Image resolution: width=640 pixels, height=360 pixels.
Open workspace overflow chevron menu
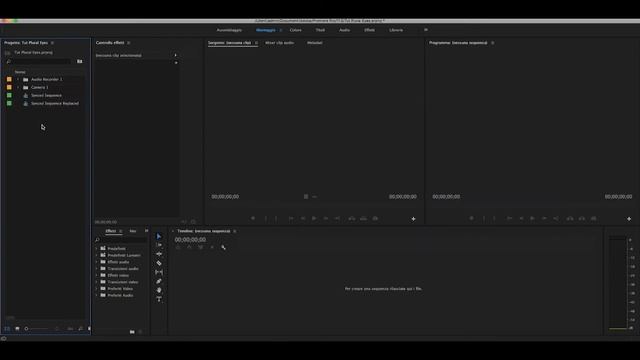[x=426, y=30]
